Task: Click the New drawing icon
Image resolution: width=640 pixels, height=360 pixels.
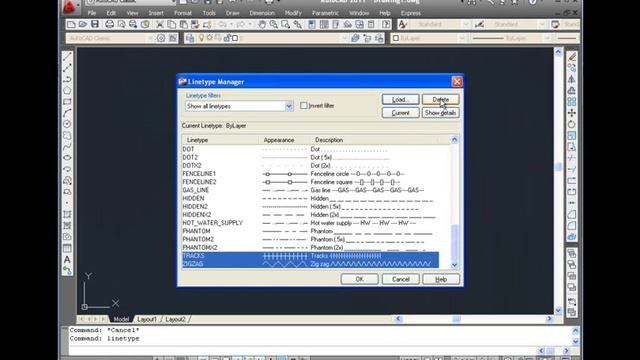Action: pos(71,24)
